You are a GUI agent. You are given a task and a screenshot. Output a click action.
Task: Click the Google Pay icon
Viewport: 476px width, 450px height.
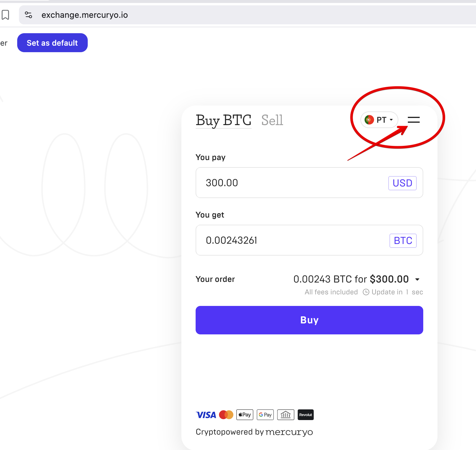[265, 415]
